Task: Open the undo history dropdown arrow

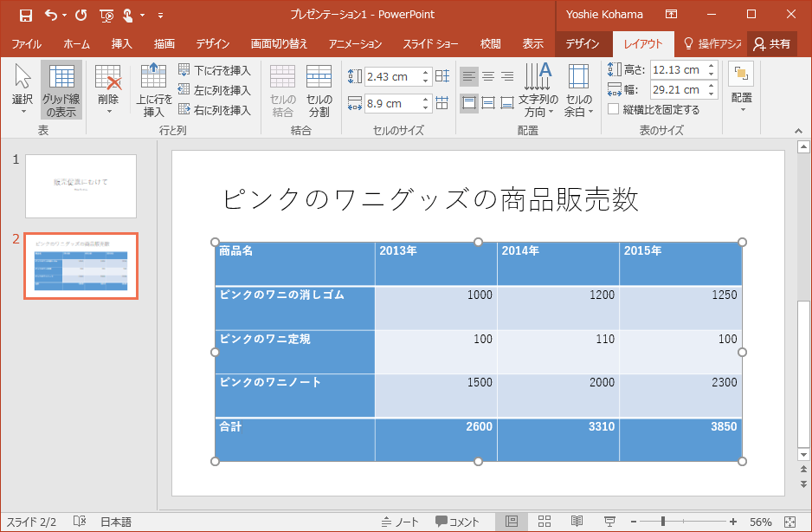Action: tap(64, 15)
